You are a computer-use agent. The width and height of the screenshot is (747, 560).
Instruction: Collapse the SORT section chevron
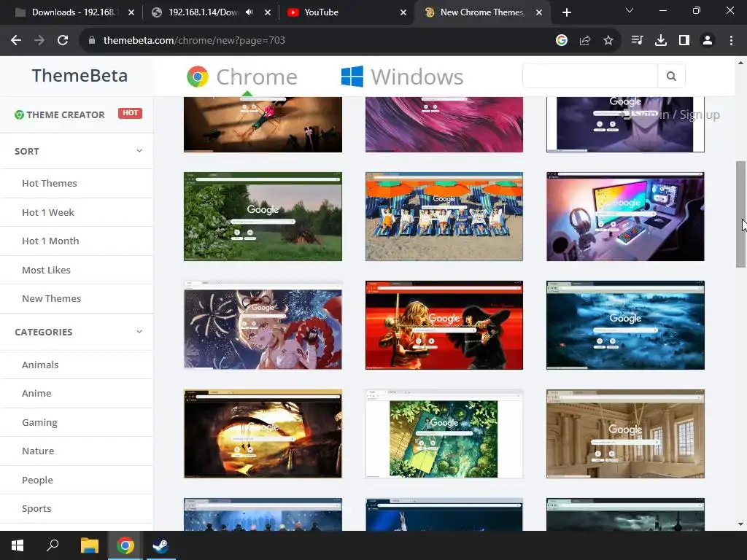point(139,151)
